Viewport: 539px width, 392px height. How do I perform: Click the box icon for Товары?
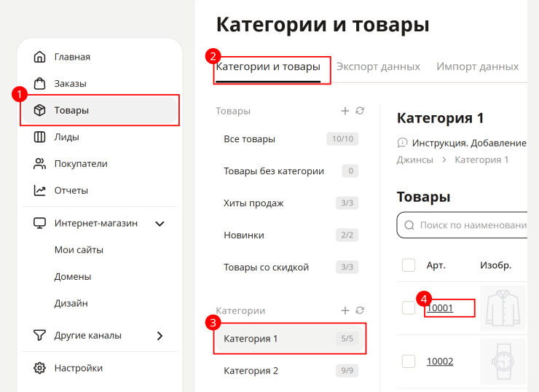coord(39,110)
